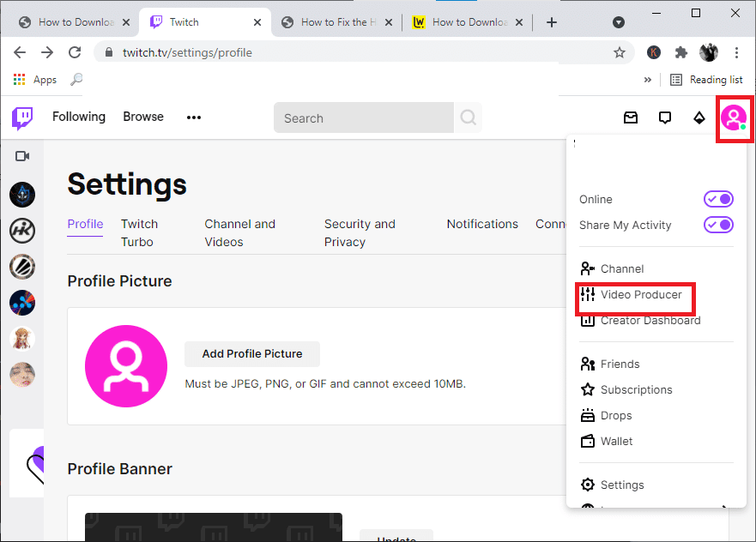Reload the Twitch page
Viewport: 756px width, 542px height.
click(75, 52)
